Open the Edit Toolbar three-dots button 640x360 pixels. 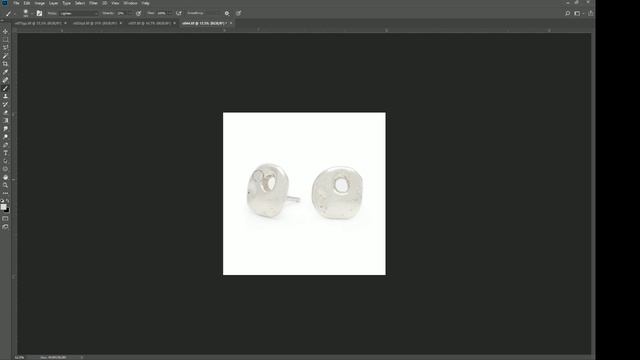[x=5, y=193]
